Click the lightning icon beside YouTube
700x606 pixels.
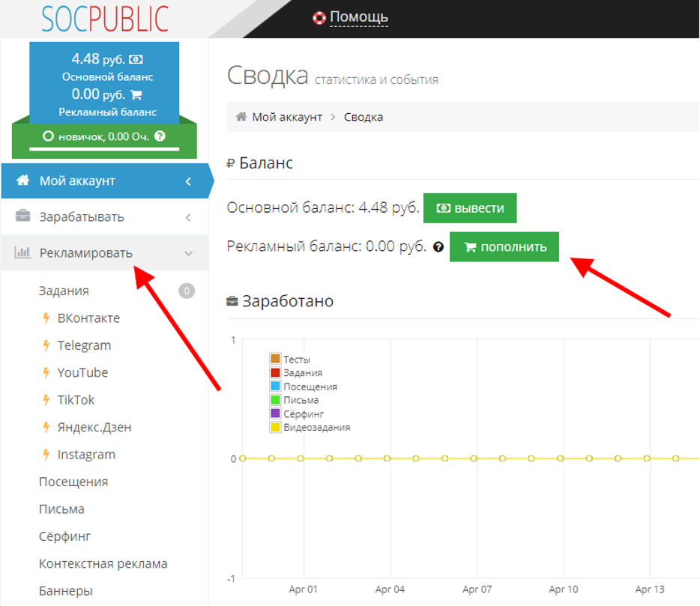pos(46,372)
